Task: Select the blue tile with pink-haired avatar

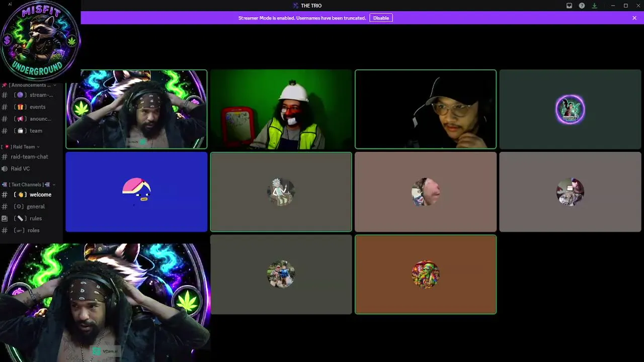Action: tap(136, 192)
